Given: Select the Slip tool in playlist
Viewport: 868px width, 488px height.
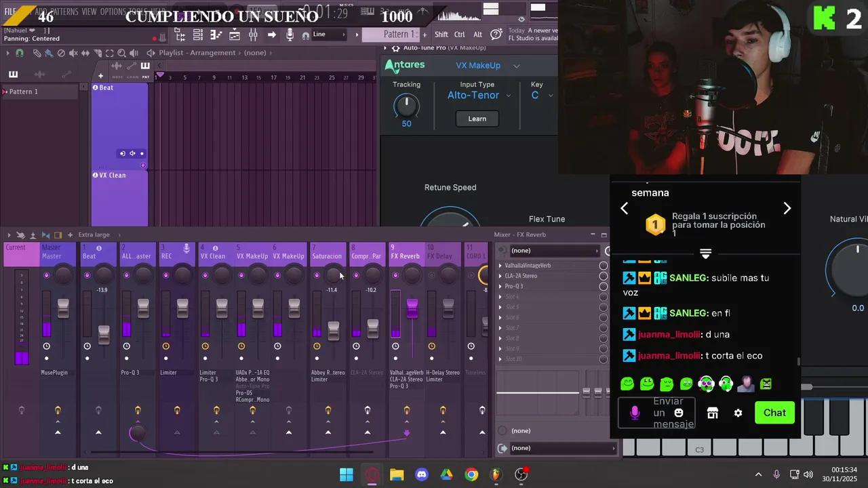Looking at the screenshot, I should pyautogui.click(x=85, y=53).
